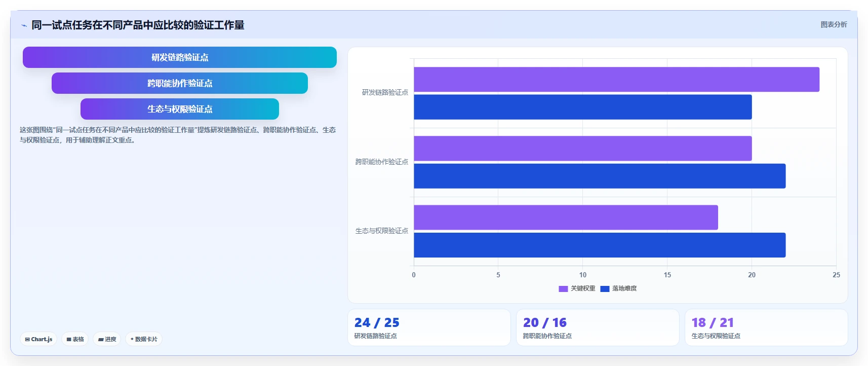The width and height of the screenshot is (868, 366).
Task: Click the purple 关键权重 bar for 研发链路验证点
Action: coord(616,80)
